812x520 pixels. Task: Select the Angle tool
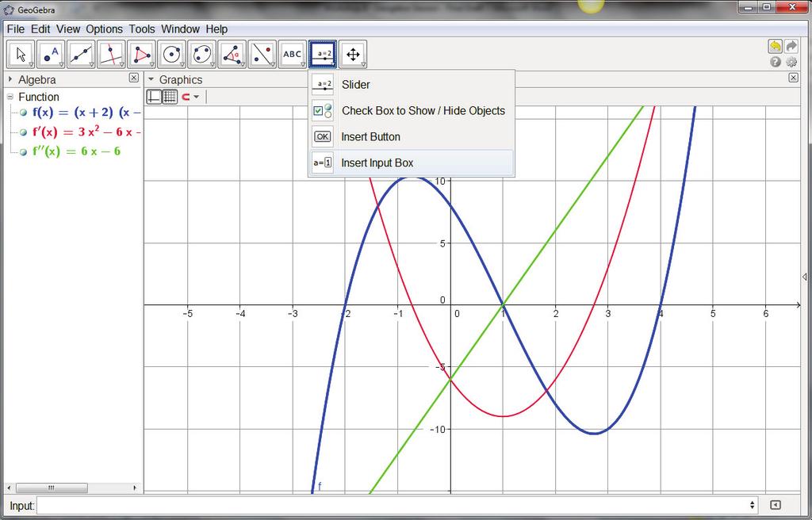pyautogui.click(x=232, y=55)
